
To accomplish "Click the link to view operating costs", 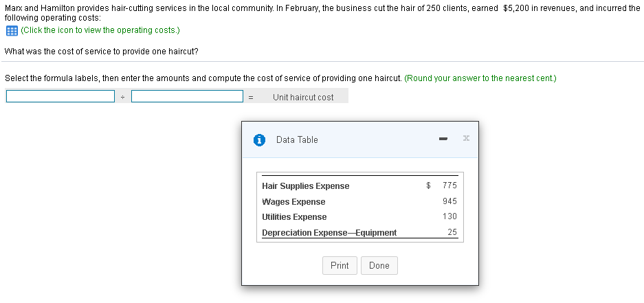I will (x=100, y=30).
